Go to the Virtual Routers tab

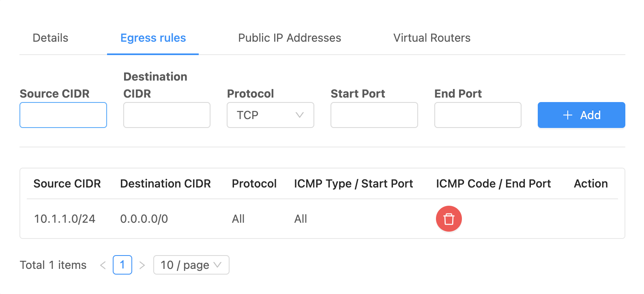432,38
